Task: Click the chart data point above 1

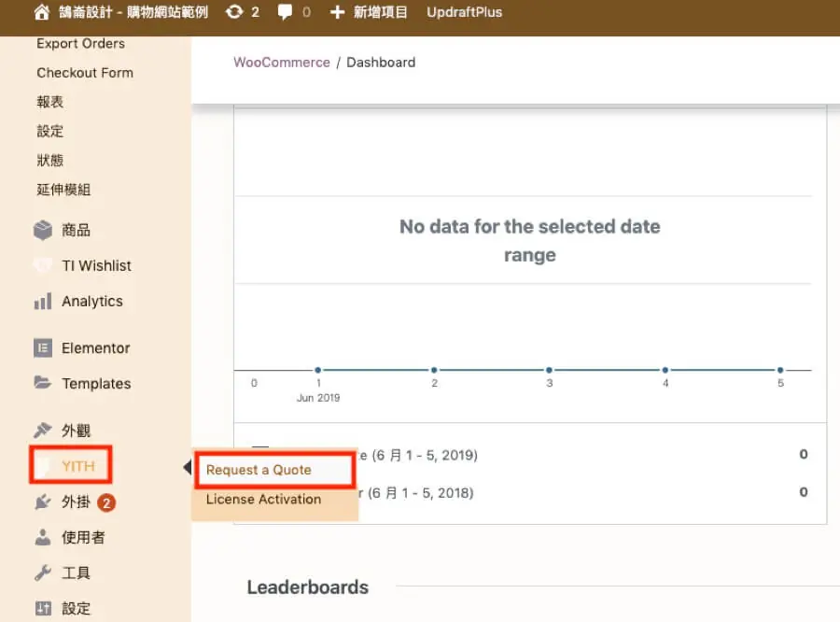Action: tap(318, 370)
